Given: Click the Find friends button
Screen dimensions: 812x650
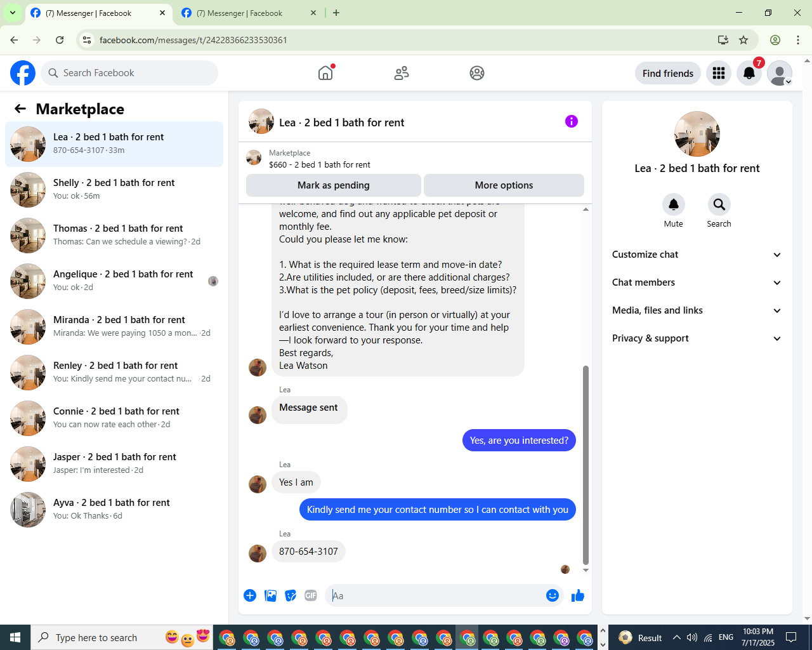Looking at the screenshot, I should pyautogui.click(x=668, y=73).
